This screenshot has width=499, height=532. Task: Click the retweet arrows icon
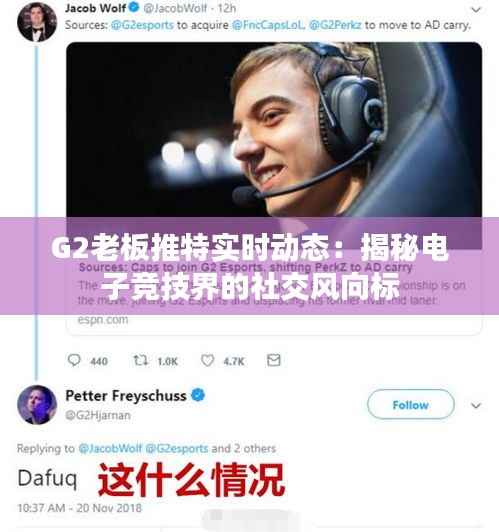140,360
